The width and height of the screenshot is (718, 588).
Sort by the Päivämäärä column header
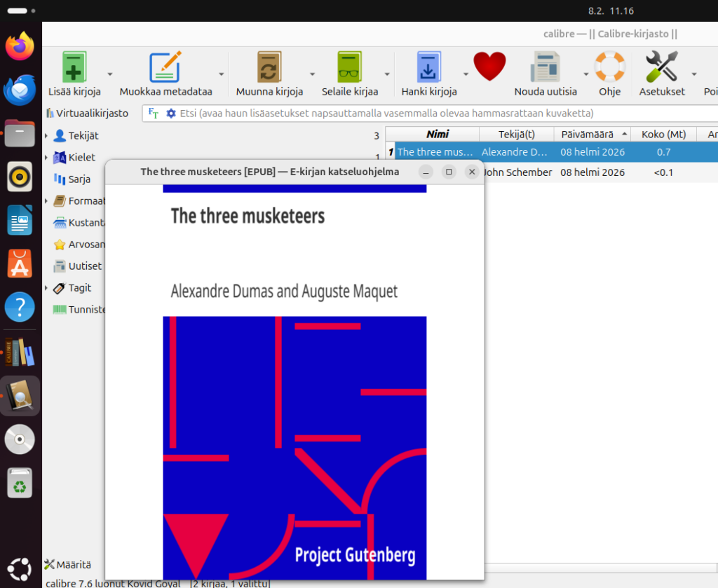pyautogui.click(x=586, y=134)
